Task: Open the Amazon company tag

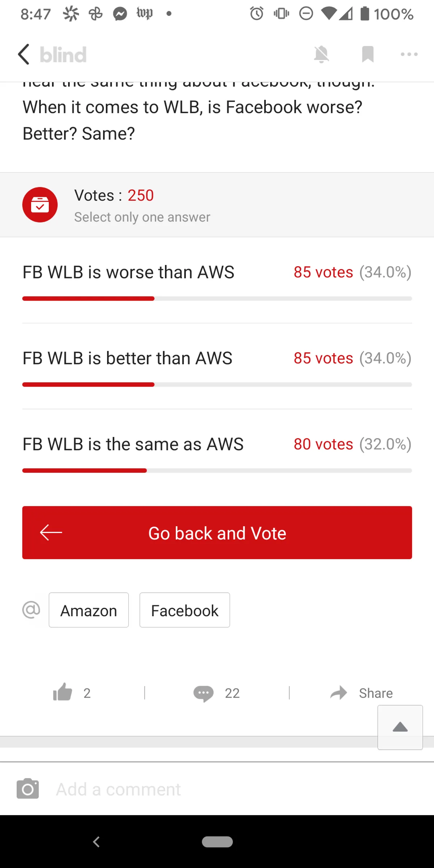Action: point(89,610)
